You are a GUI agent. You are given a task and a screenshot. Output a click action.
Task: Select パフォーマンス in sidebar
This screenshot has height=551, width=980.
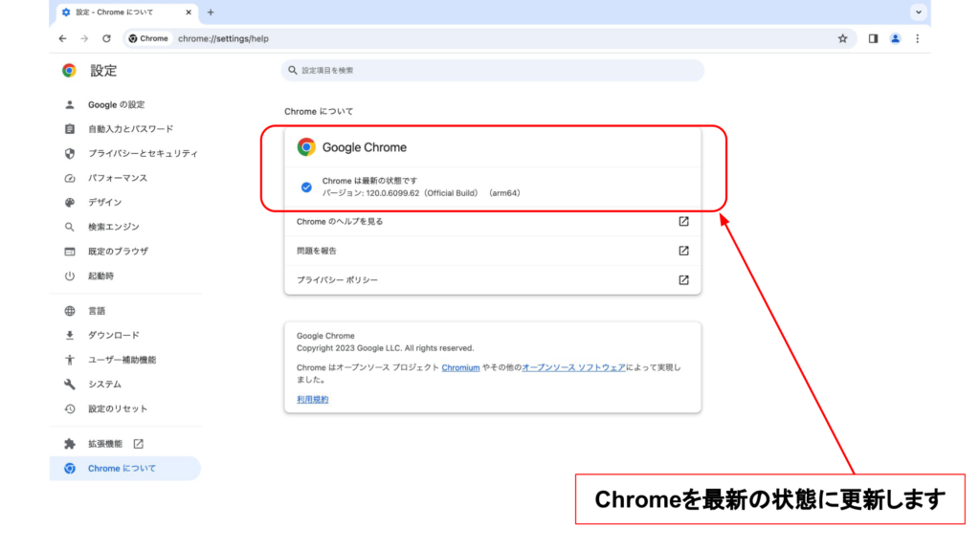(x=118, y=178)
